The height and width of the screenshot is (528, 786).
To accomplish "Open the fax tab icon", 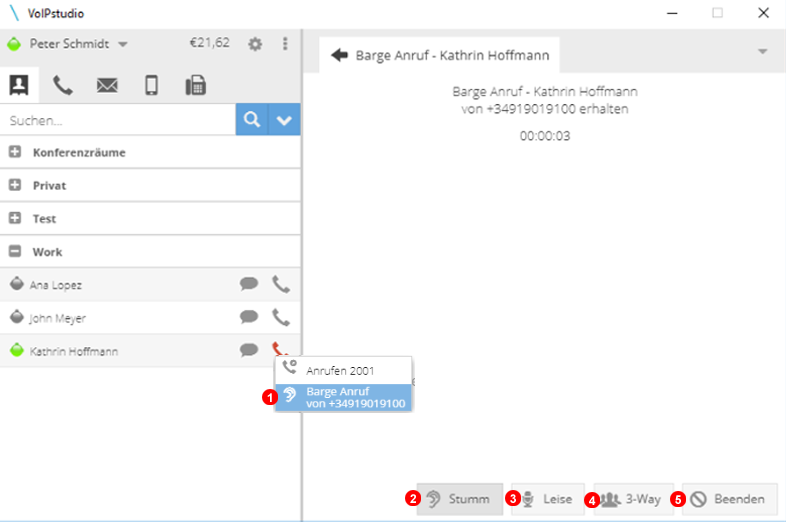I will [x=195, y=85].
